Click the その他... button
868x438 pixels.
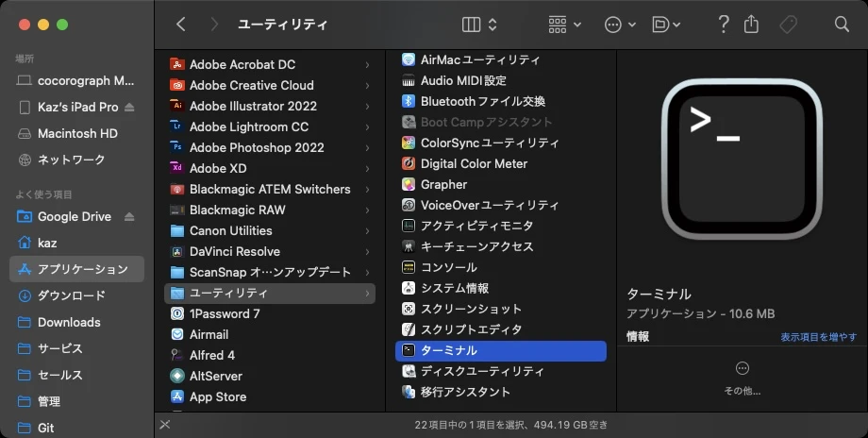pos(742,379)
